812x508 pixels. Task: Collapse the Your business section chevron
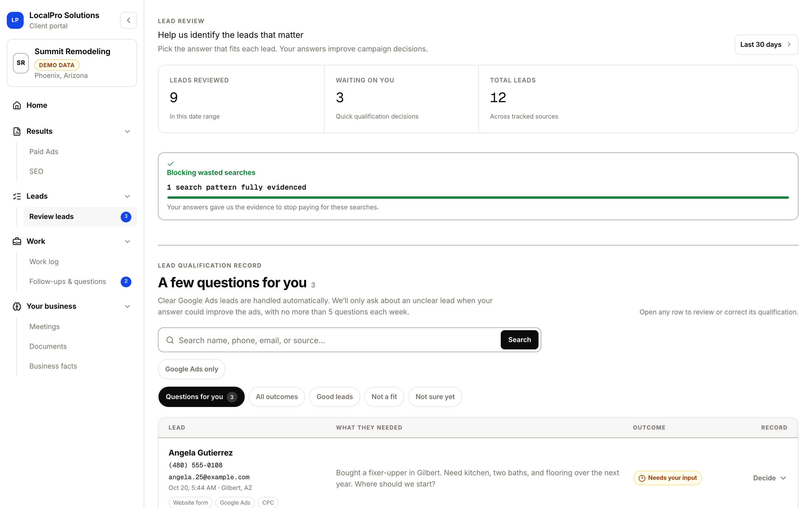coord(127,306)
